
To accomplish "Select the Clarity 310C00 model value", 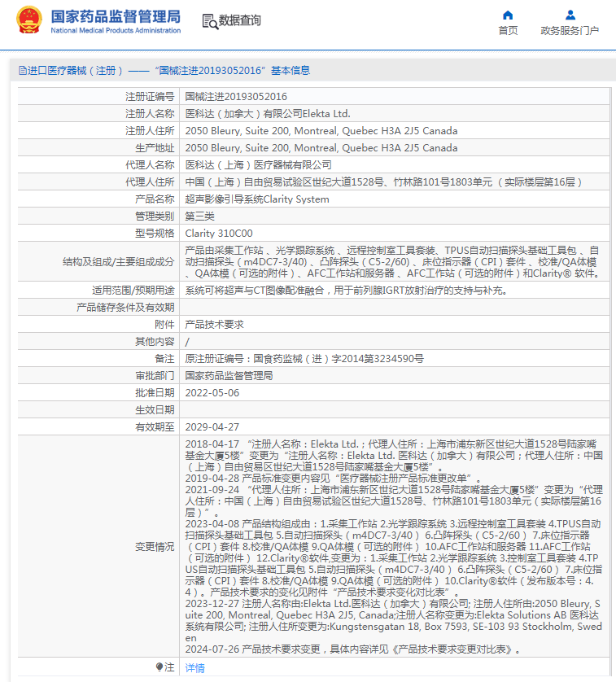I will click(219, 233).
